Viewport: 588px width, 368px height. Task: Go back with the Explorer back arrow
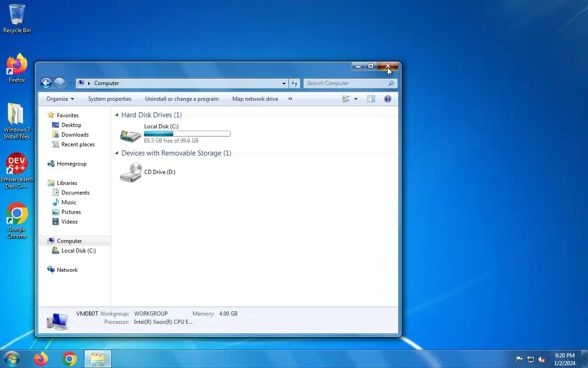46,83
